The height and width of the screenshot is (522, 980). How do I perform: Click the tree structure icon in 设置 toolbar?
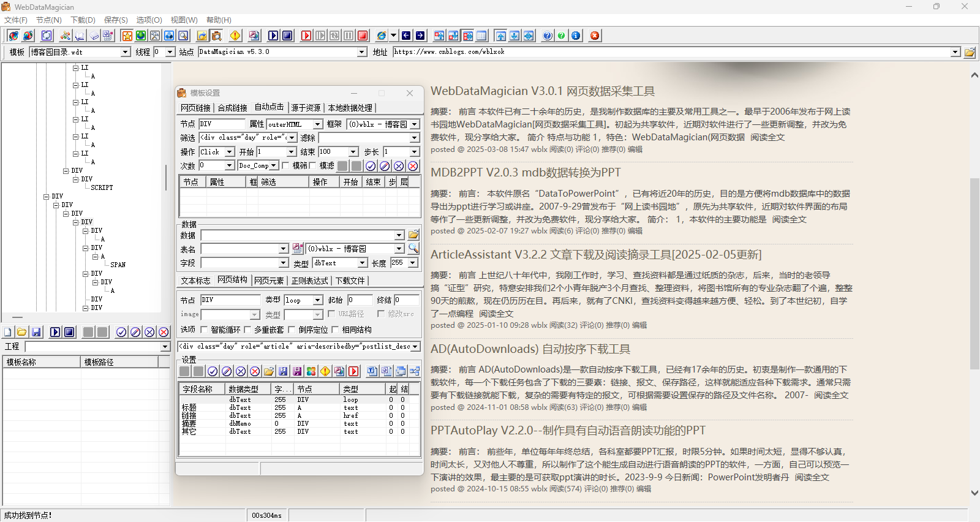click(415, 371)
